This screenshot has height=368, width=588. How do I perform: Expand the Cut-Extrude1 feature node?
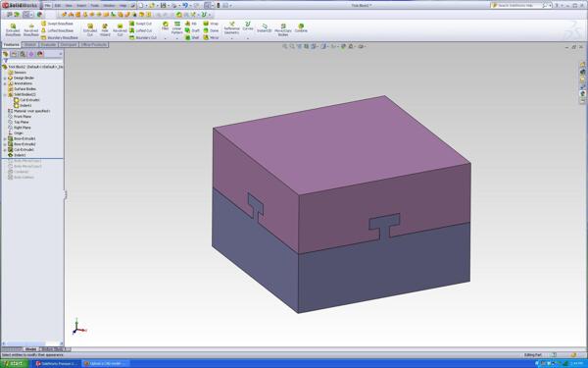coord(5,150)
